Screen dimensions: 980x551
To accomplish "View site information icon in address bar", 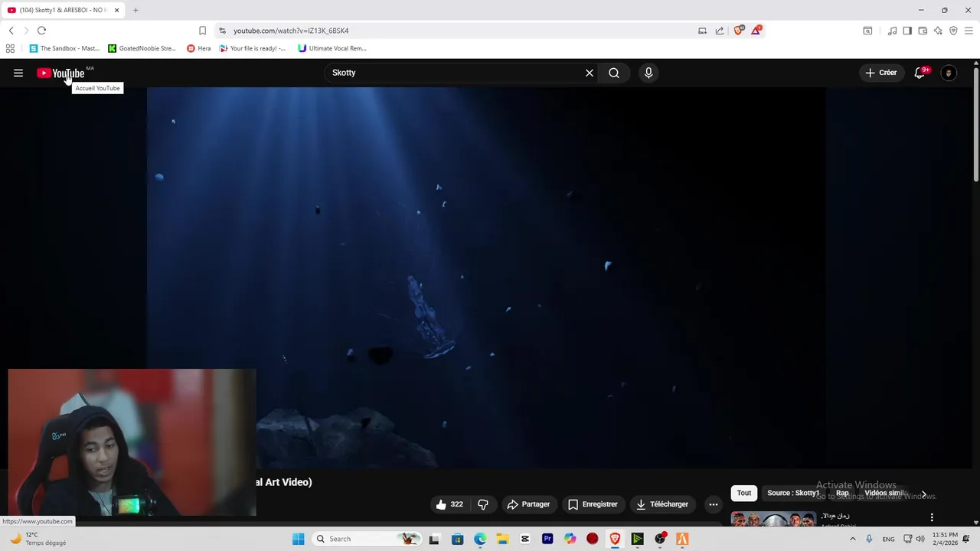I will click(x=222, y=31).
